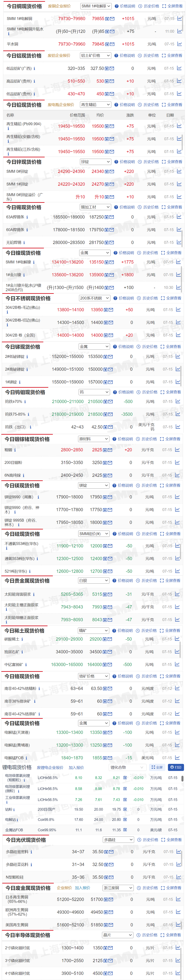Click the 今日铜现货价格 section heading
Image resolution: width=186 pixels, height=980 pixels.
coord(24,6)
